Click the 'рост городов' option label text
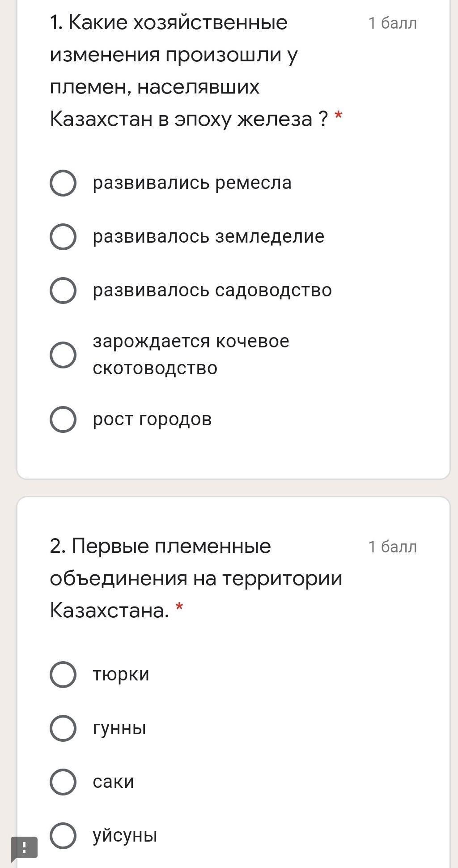This screenshot has height=868, width=458. point(152,419)
